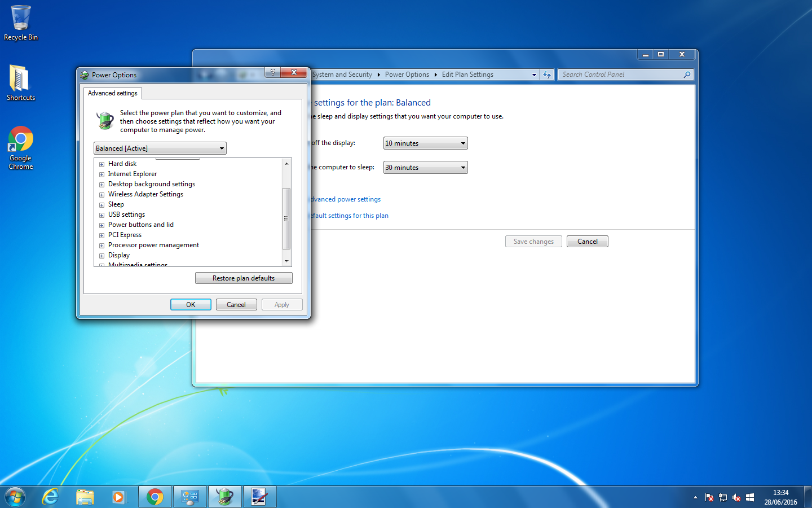Open the 30 minutes sleep dropdown
The height and width of the screenshot is (508, 812).
pos(426,168)
